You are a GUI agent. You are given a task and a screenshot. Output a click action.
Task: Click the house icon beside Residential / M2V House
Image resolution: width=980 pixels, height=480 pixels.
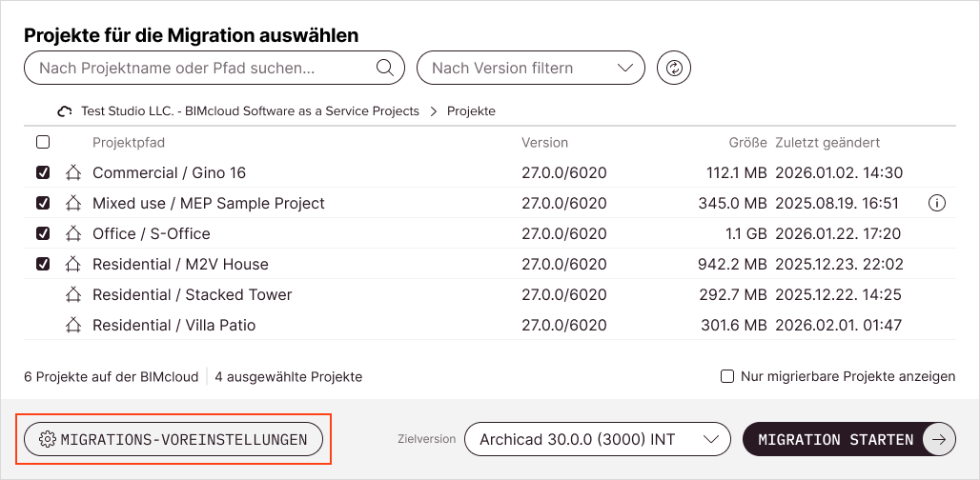click(x=73, y=264)
